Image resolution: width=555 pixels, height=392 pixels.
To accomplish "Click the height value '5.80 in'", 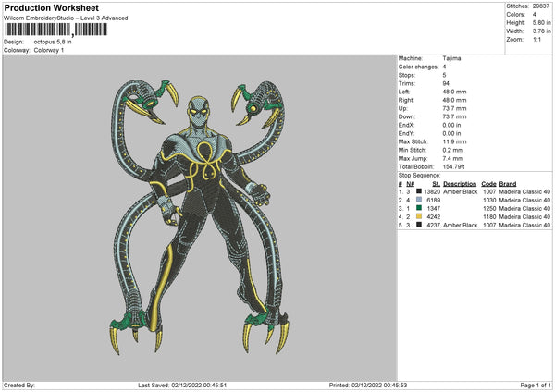I will (541, 22).
